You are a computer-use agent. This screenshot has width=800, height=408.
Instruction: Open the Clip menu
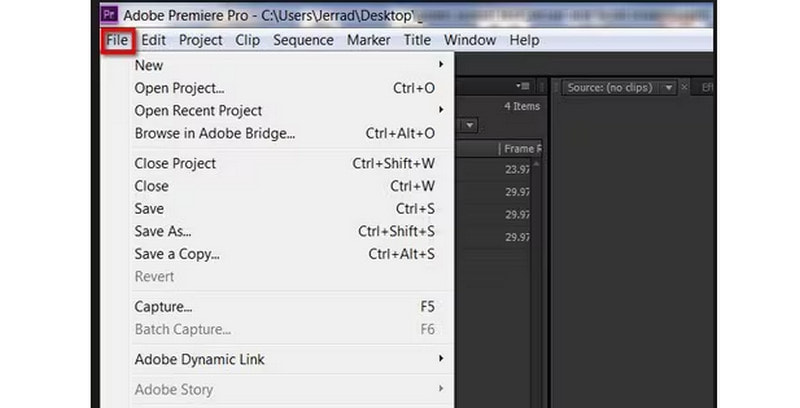coord(247,40)
